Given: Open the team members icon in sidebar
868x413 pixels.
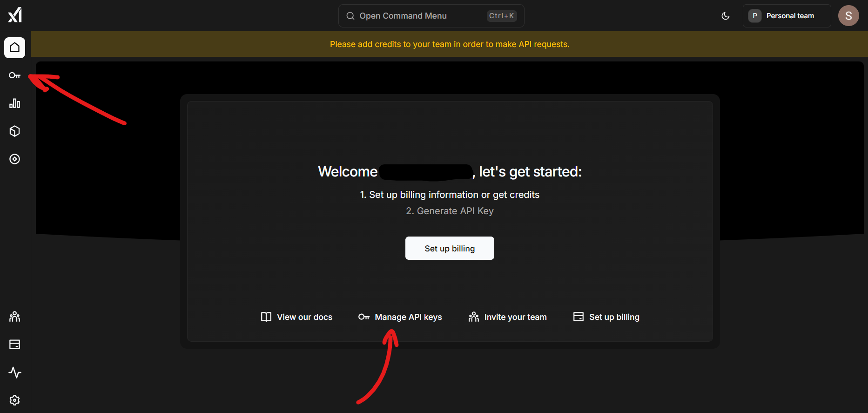Looking at the screenshot, I should pos(15,317).
